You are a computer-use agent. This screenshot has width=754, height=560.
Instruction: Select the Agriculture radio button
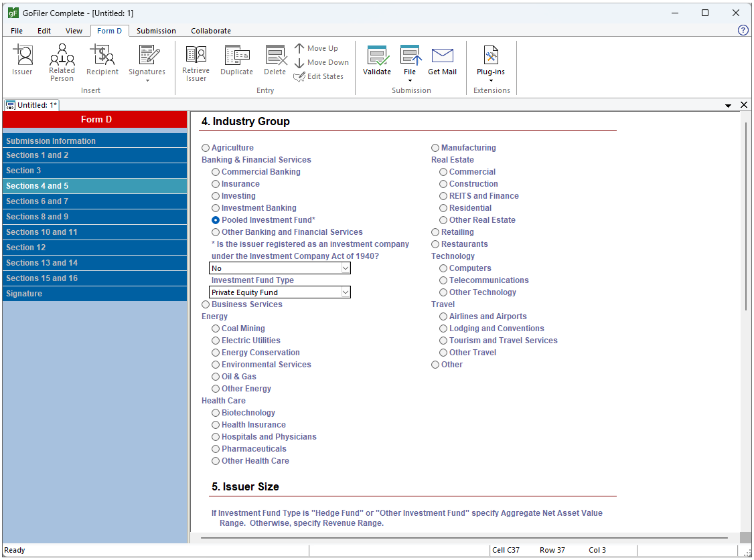(x=206, y=148)
